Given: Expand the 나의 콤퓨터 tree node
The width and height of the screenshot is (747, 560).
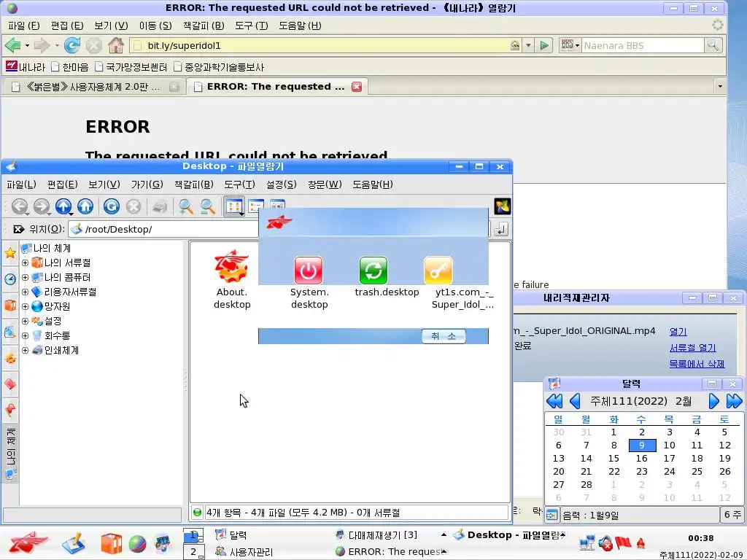Looking at the screenshot, I should (x=26, y=277).
